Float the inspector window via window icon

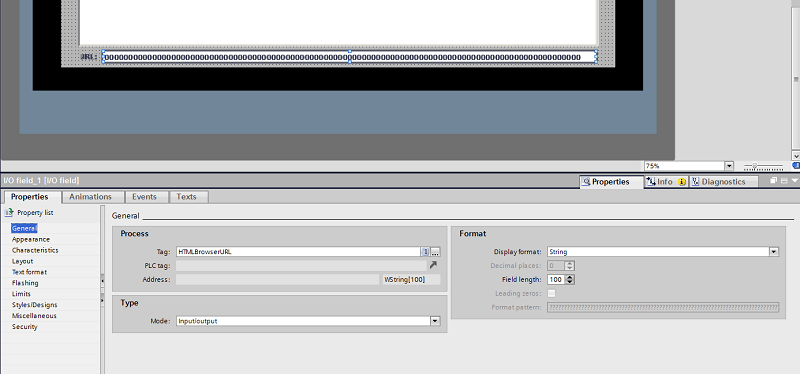(773, 181)
